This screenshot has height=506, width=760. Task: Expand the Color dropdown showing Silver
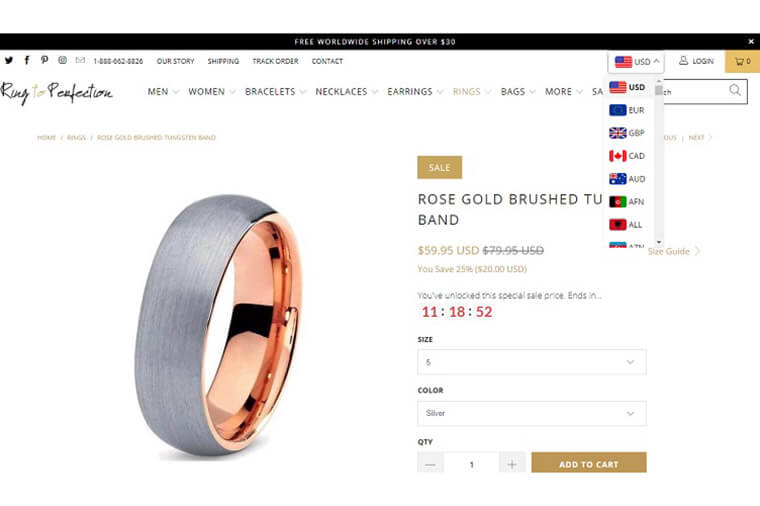point(532,413)
